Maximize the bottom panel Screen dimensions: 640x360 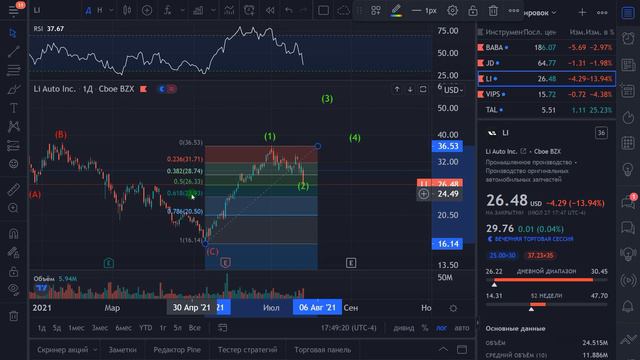(462, 349)
